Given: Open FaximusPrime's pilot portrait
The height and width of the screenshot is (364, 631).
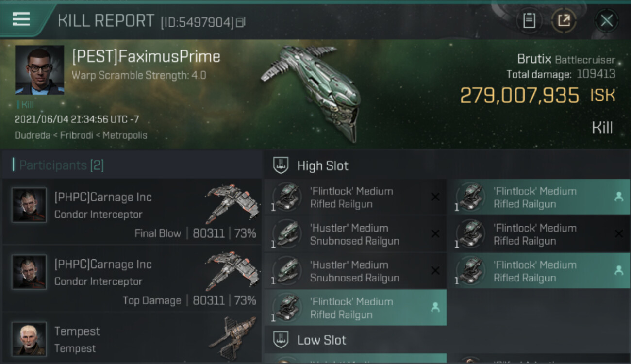Looking at the screenshot, I should click(x=39, y=70).
